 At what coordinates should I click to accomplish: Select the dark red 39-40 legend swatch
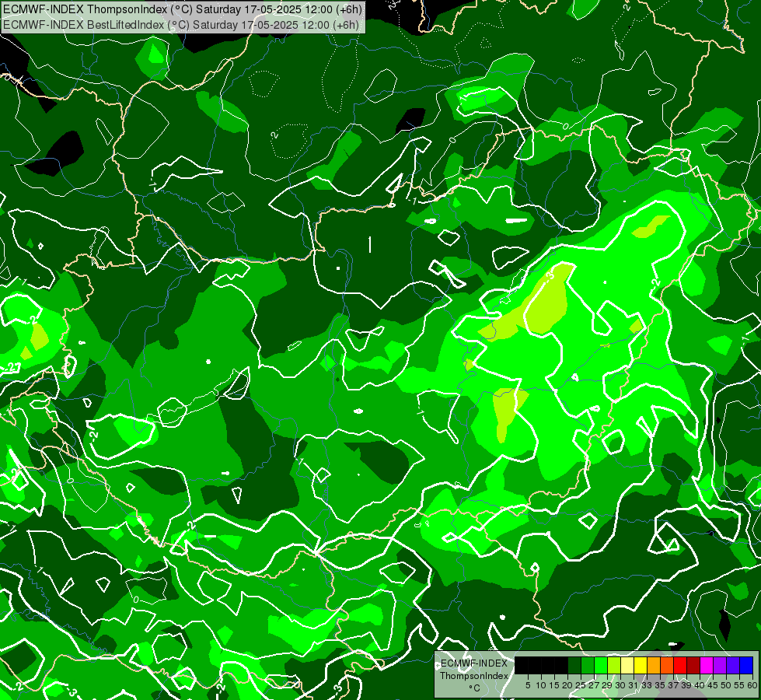pyautogui.click(x=693, y=665)
